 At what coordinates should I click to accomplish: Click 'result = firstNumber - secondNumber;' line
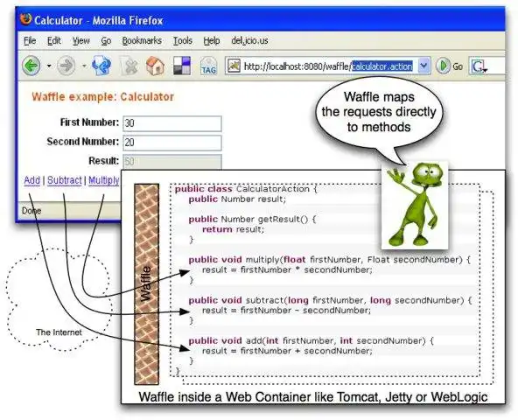coord(286,311)
